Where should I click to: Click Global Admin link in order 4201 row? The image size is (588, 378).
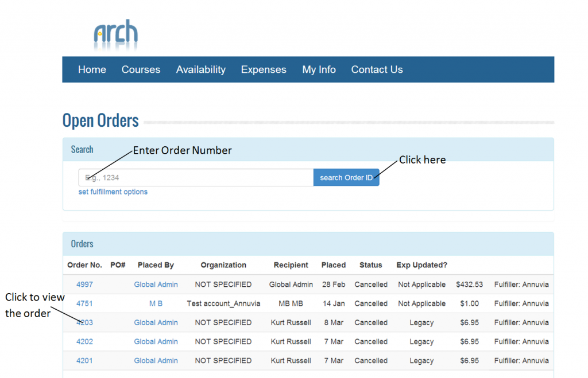[x=156, y=361]
